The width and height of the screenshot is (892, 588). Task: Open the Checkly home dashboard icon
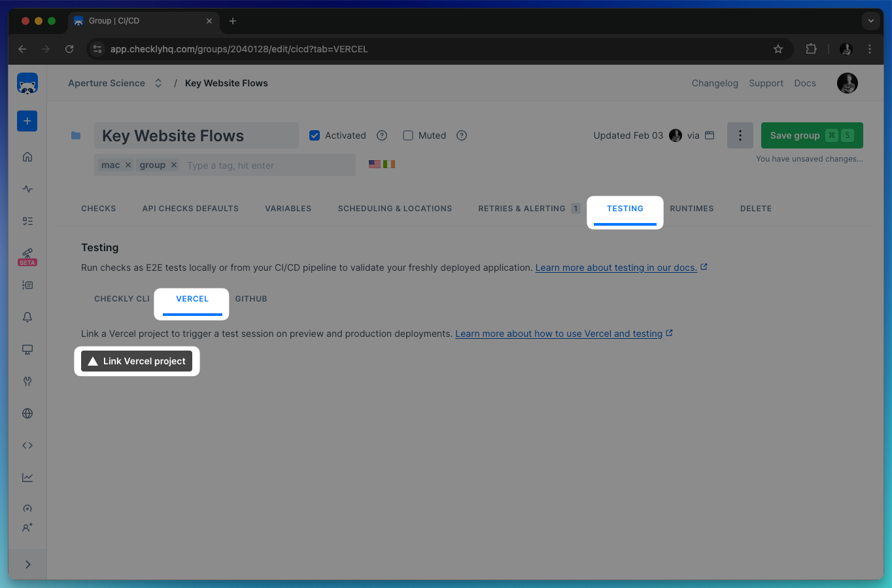(x=27, y=156)
